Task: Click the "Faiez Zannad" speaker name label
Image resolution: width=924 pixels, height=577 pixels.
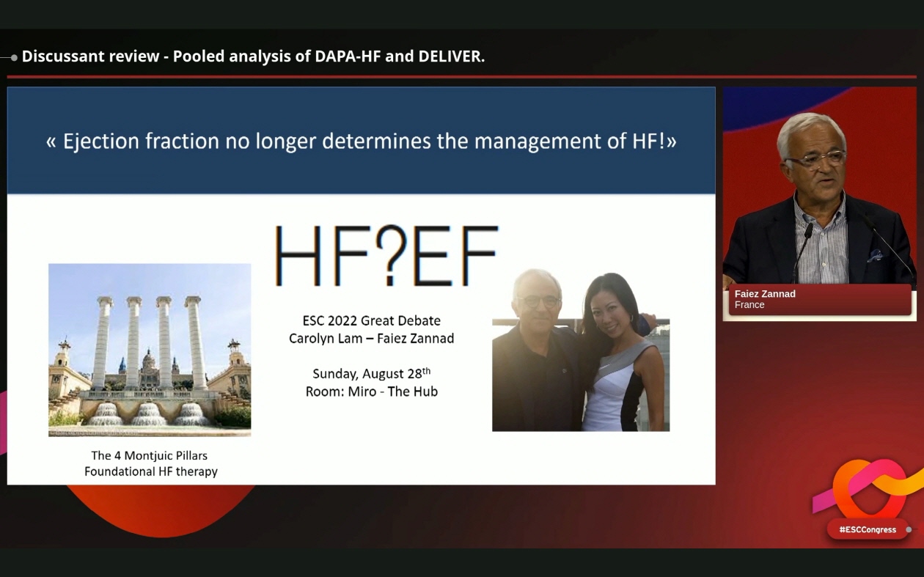Action: pos(765,293)
